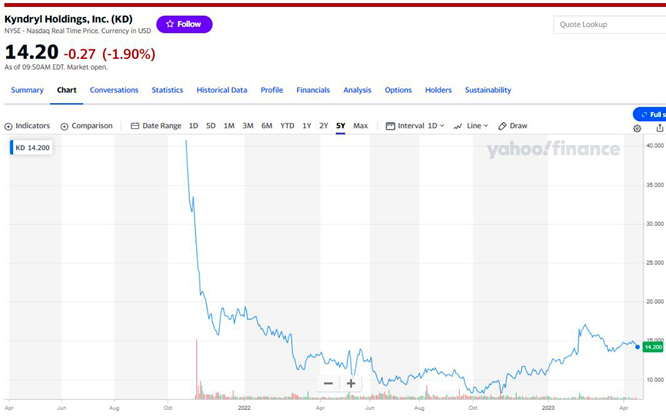Set chart range to 1Y
Image resolution: width=666 pixels, height=416 pixels.
[307, 126]
